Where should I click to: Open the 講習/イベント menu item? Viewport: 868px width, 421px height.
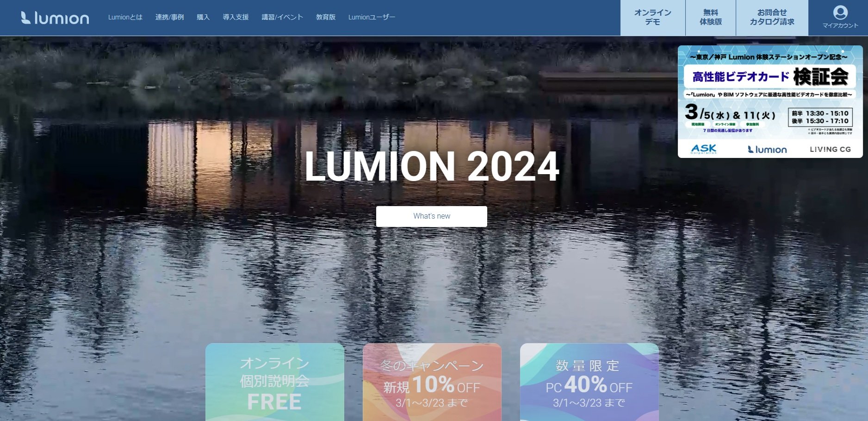[282, 17]
